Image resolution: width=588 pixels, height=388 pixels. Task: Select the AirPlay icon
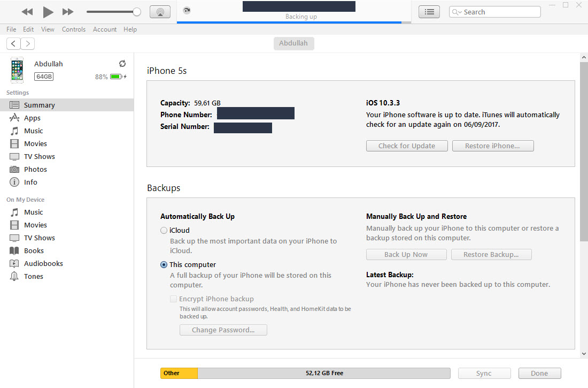(x=160, y=12)
